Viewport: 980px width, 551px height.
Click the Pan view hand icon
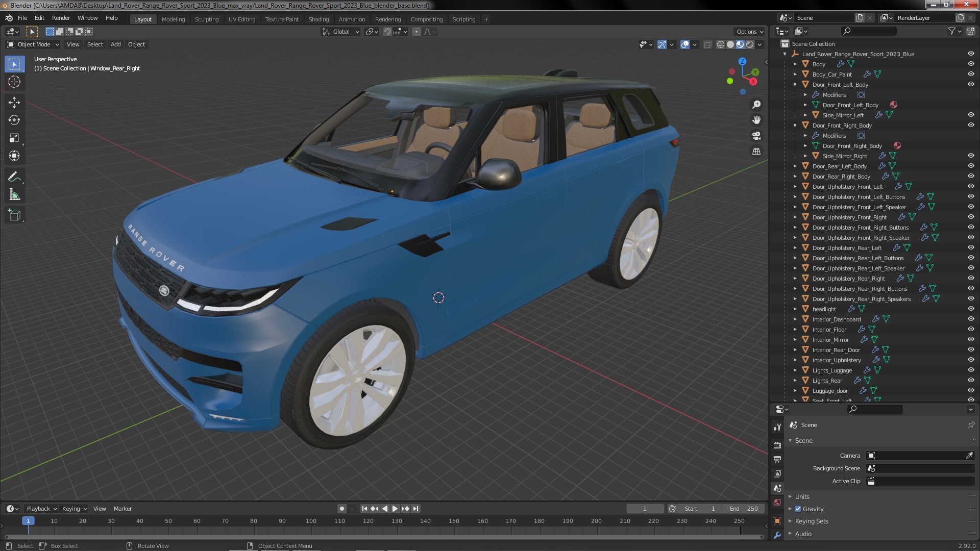point(756,120)
